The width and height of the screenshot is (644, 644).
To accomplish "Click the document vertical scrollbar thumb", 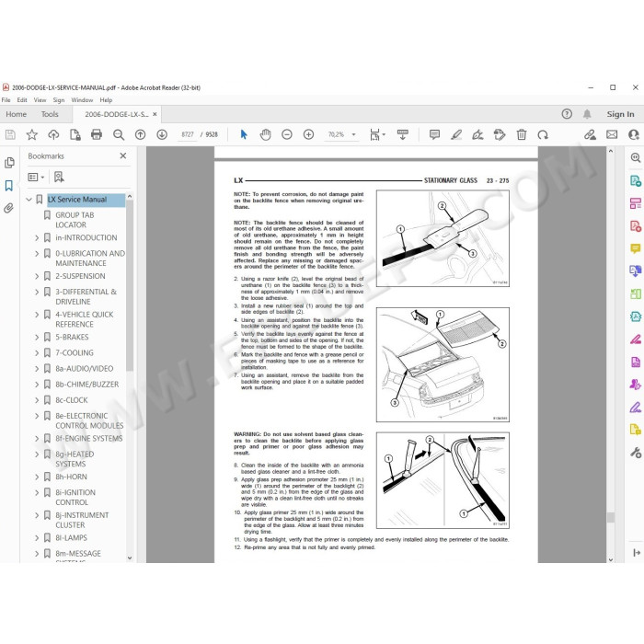I will [611, 517].
